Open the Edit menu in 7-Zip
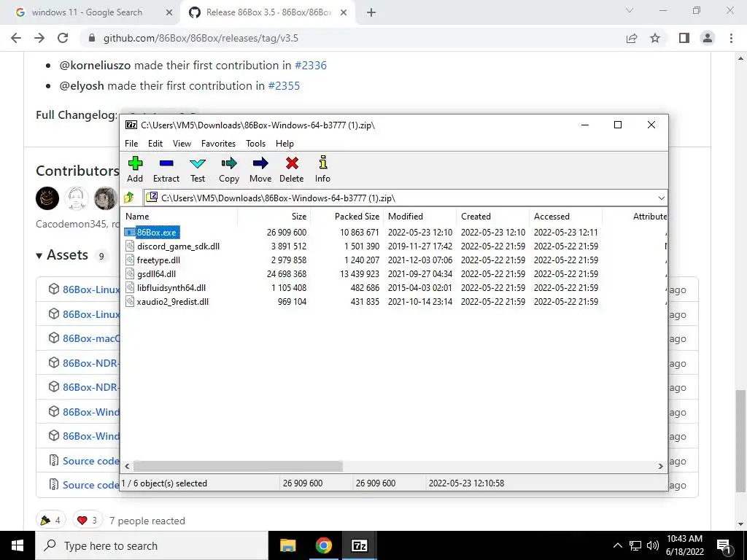 tap(155, 144)
